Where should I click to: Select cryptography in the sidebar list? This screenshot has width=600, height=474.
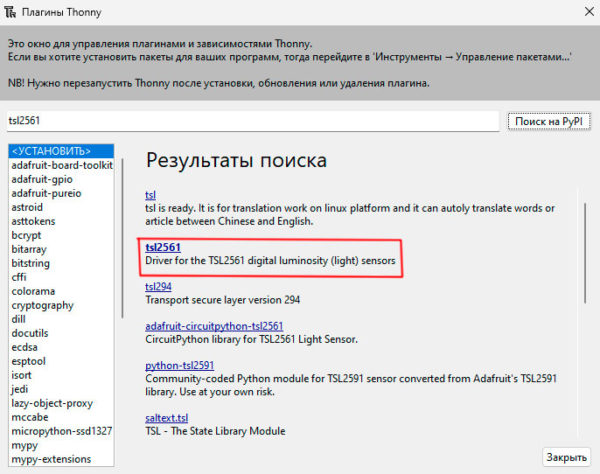(41, 305)
